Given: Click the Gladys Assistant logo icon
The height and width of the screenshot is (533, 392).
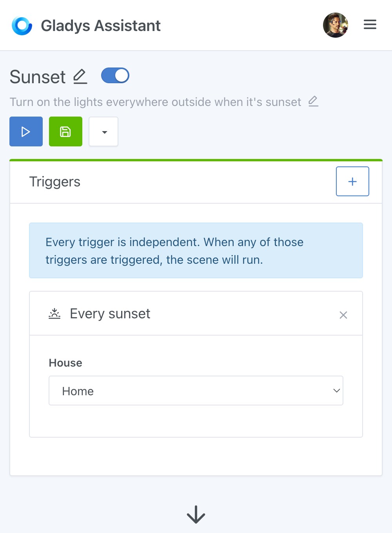Looking at the screenshot, I should pyautogui.click(x=22, y=26).
